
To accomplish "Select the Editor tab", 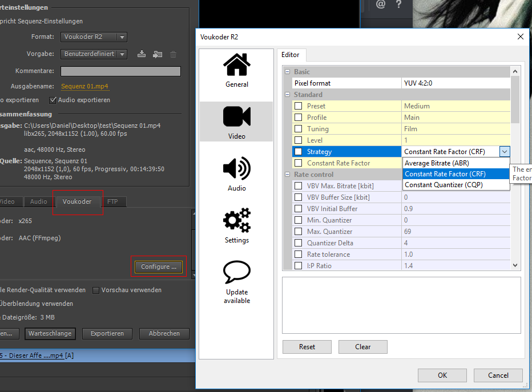I will (291, 55).
